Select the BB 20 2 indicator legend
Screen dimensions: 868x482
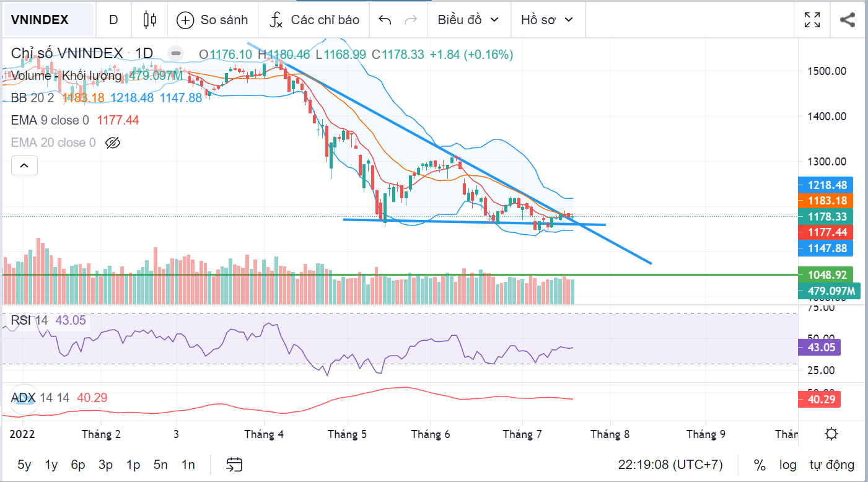[32, 98]
